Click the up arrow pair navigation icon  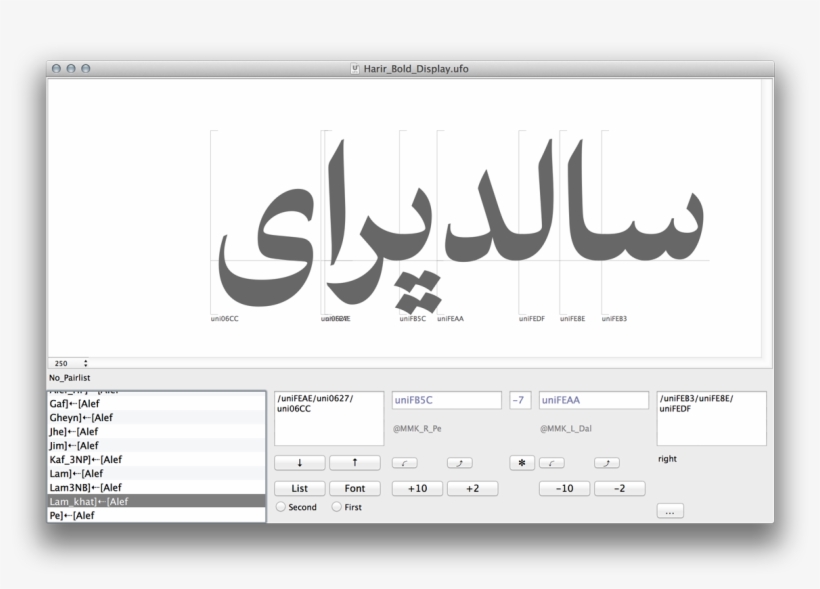pyautogui.click(x=356, y=462)
